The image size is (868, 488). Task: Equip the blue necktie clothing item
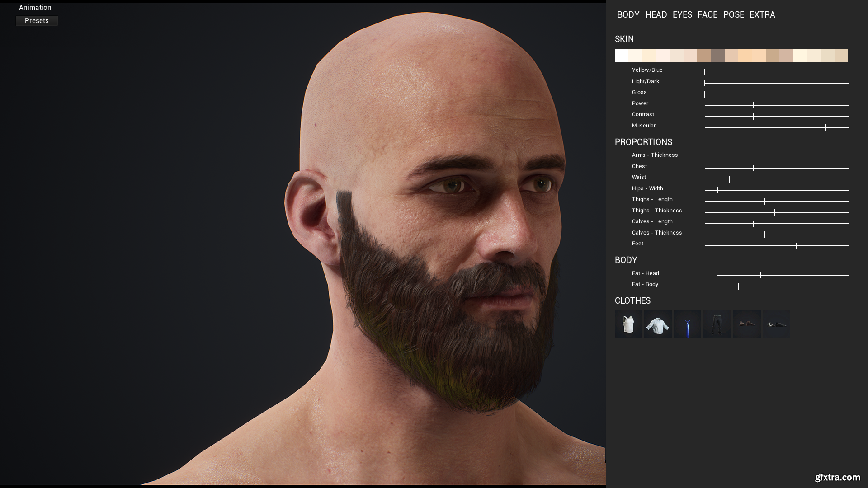[687, 324]
